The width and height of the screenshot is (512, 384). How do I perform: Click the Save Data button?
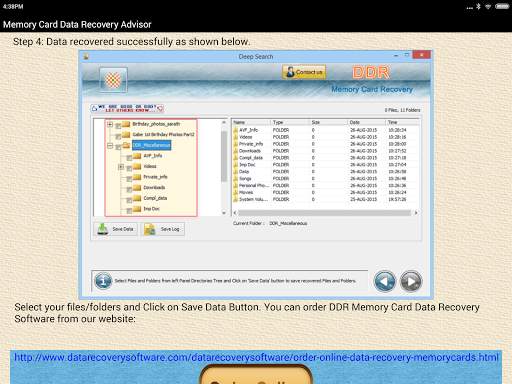point(115,229)
